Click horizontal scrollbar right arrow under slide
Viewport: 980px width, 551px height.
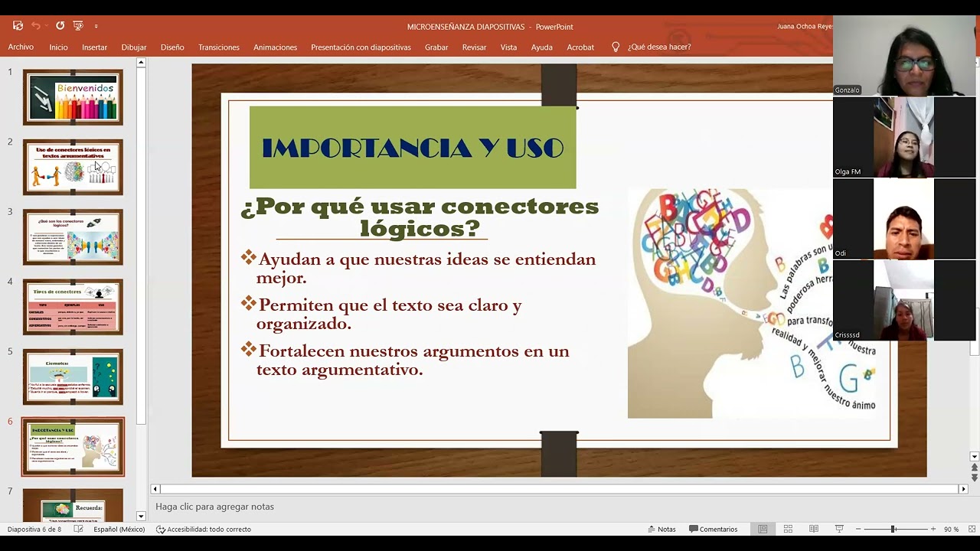963,489
